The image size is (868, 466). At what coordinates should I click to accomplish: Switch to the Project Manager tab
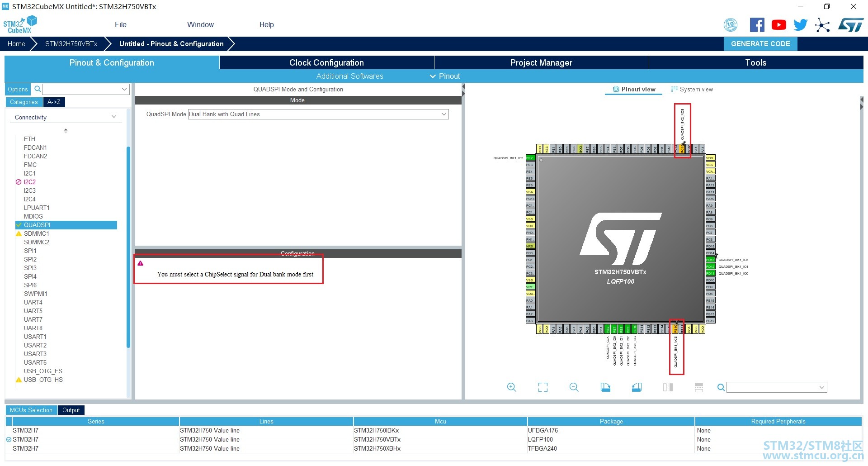click(x=541, y=62)
